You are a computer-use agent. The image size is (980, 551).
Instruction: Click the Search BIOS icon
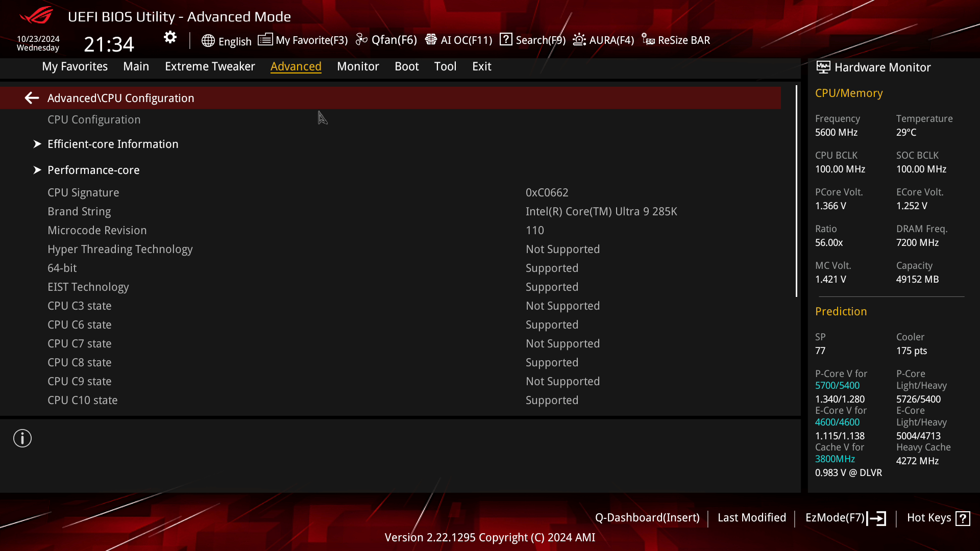(505, 40)
